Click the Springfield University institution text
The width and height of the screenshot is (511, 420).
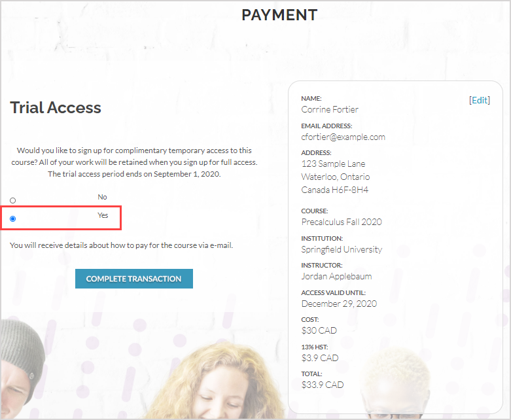(x=342, y=250)
